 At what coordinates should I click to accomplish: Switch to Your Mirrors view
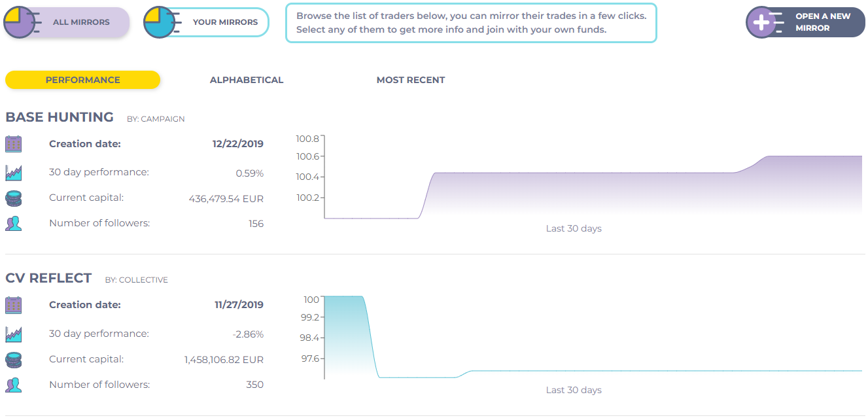pyautogui.click(x=206, y=22)
